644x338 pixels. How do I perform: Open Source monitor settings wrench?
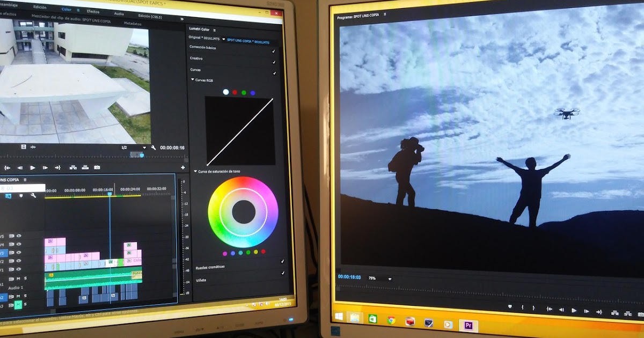(x=153, y=148)
